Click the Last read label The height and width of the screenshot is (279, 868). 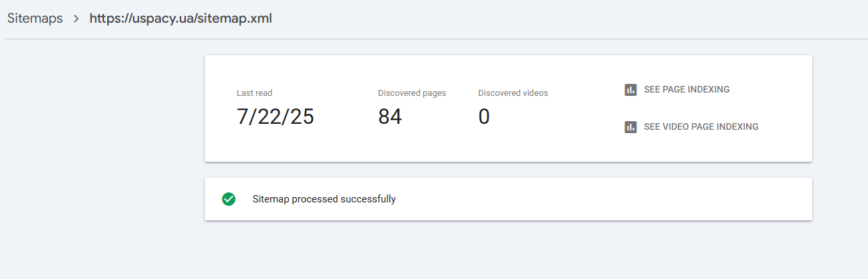point(254,93)
